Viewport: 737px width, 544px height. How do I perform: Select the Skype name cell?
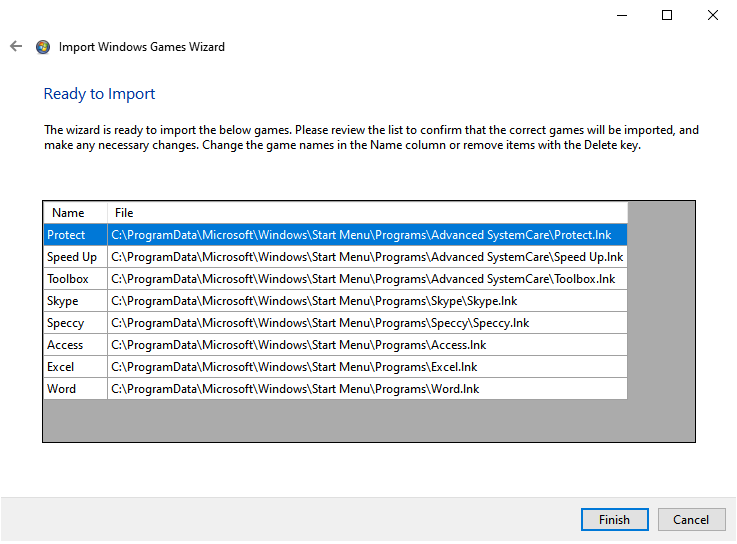pos(75,301)
